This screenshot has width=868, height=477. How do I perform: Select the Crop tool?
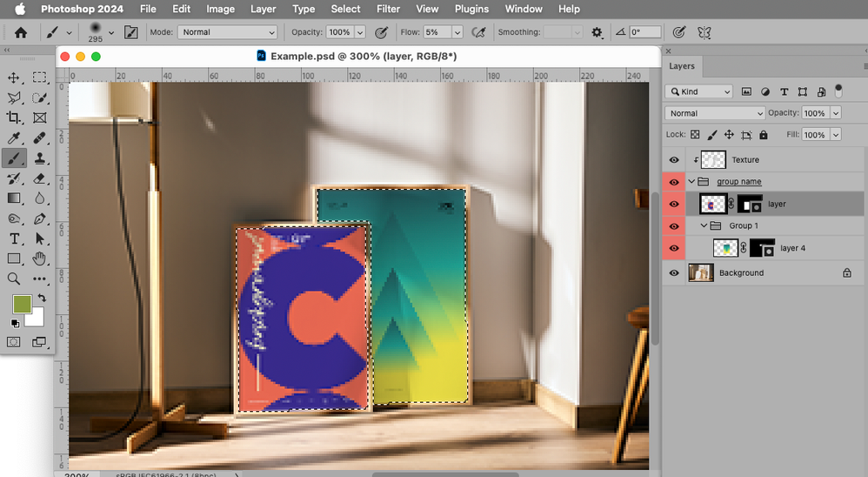[14, 118]
